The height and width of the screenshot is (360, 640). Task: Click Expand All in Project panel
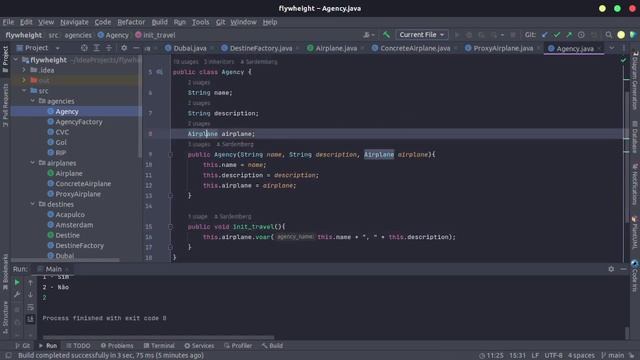coord(97,48)
